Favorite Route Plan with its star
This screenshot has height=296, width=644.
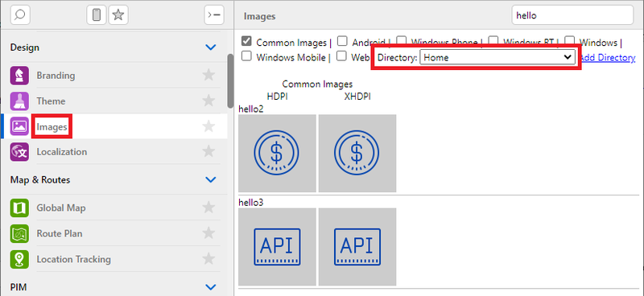pyautogui.click(x=209, y=233)
